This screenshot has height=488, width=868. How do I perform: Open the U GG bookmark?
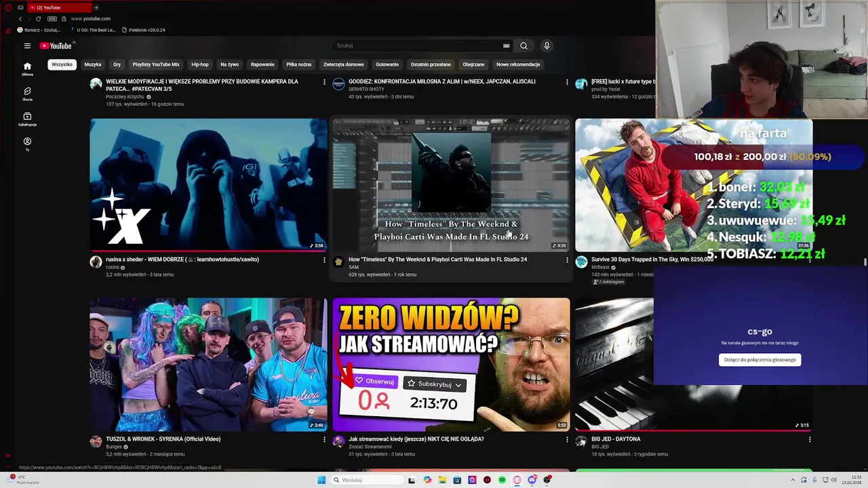click(93, 30)
